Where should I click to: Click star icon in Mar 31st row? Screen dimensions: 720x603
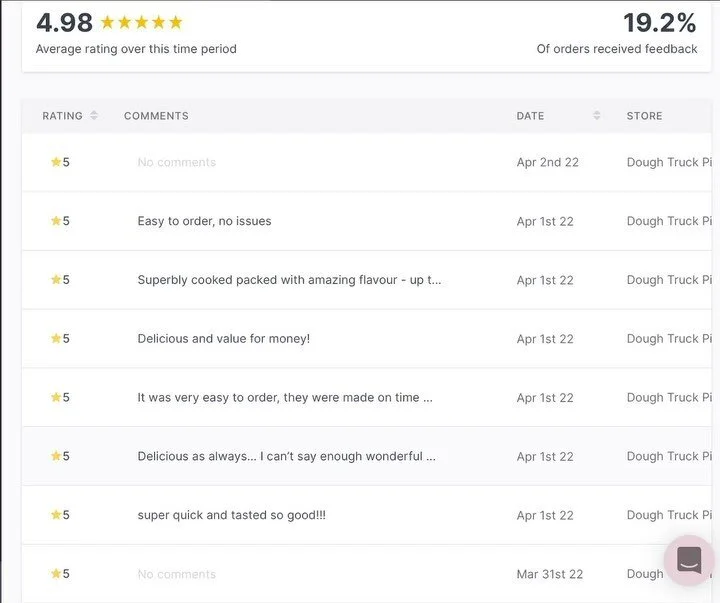click(x=56, y=574)
